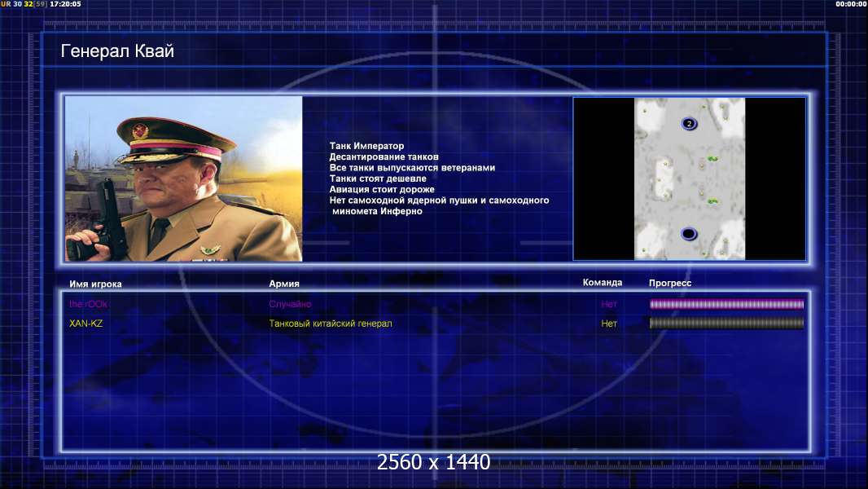Click the General Kwai portrait image

[184, 178]
